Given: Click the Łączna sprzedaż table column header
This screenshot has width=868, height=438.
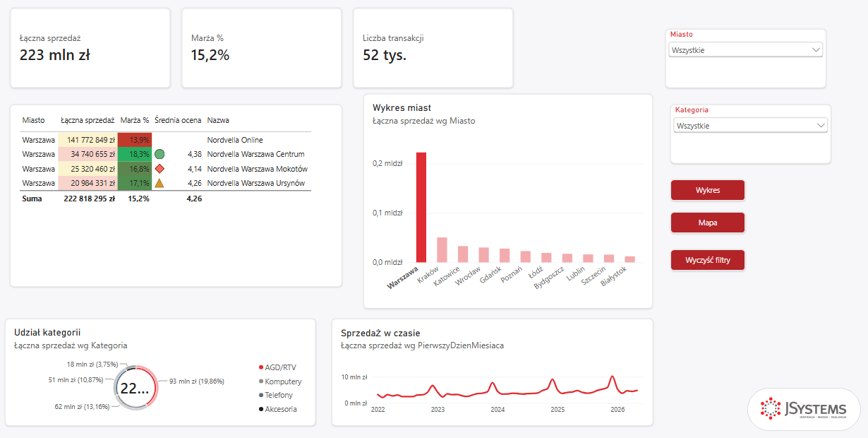Looking at the screenshot, I should coord(88,120).
